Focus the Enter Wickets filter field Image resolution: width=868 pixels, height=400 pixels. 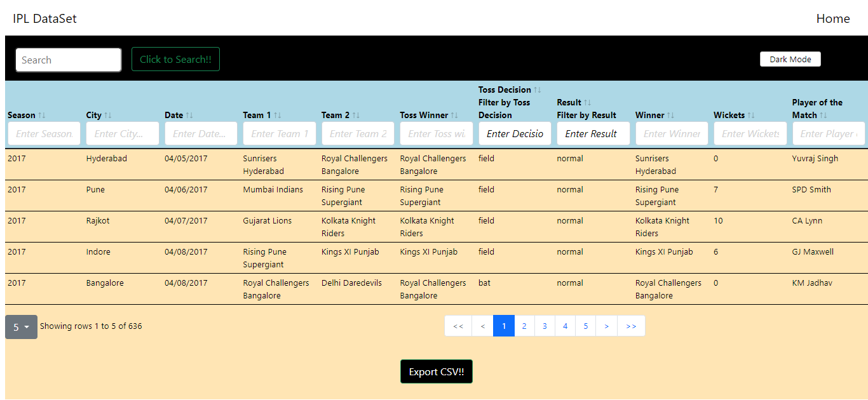pos(750,133)
